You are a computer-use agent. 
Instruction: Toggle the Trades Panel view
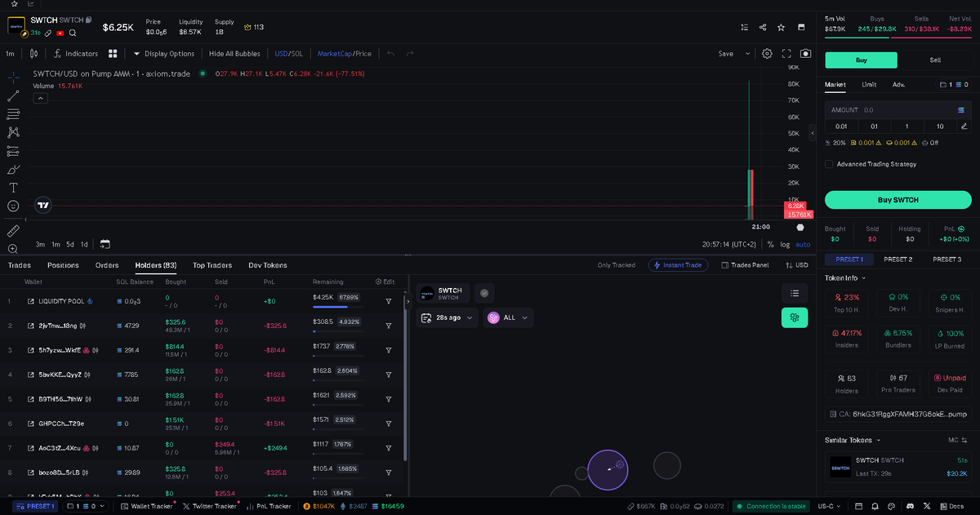click(745, 265)
